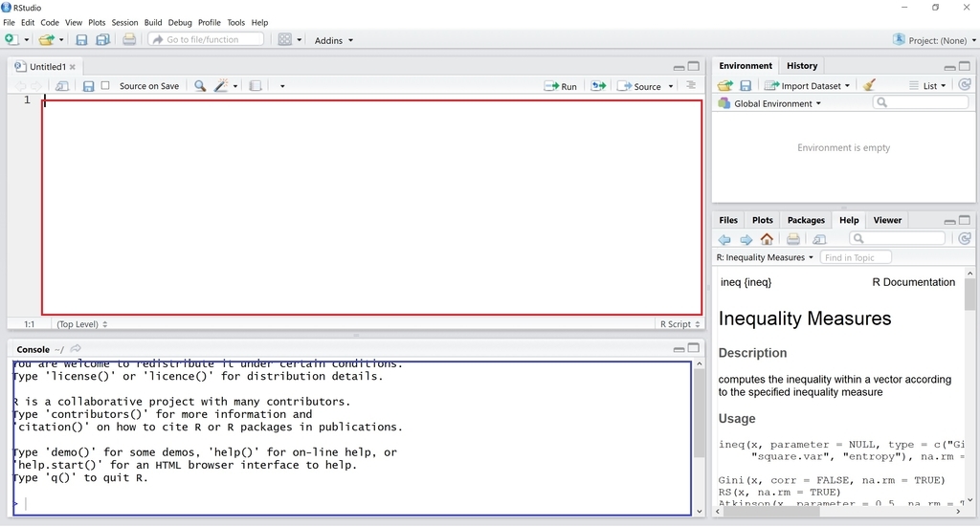Close the Untitled1 tab
Image resolution: width=980 pixels, height=527 pixels.
tap(73, 67)
